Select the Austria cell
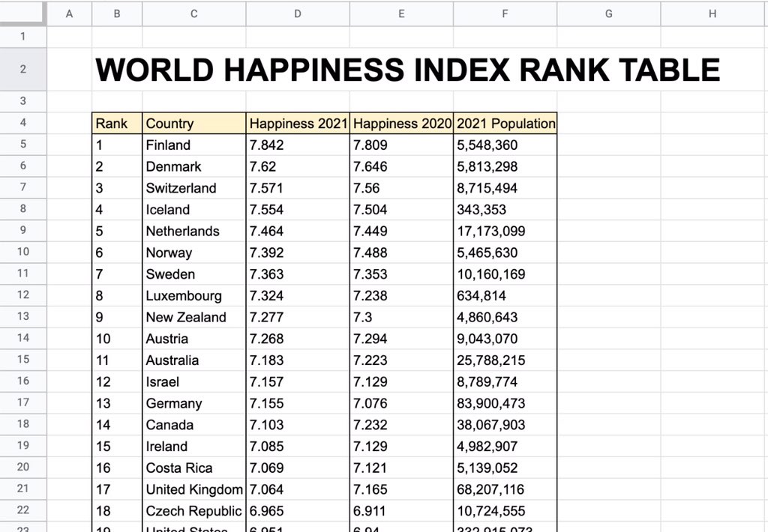 (x=194, y=339)
